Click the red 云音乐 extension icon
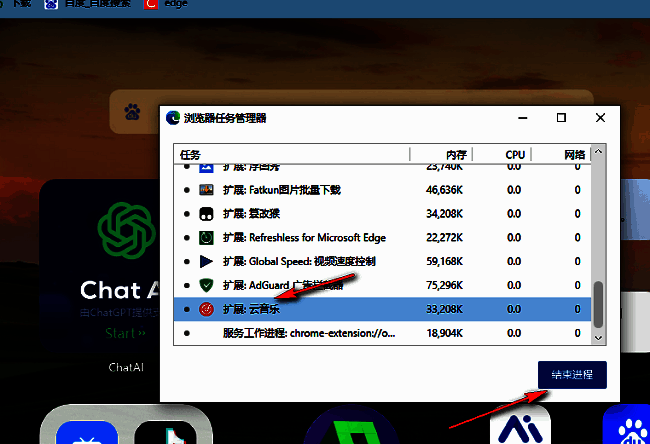Image resolution: width=650 pixels, height=444 pixels. click(x=207, y=310)
